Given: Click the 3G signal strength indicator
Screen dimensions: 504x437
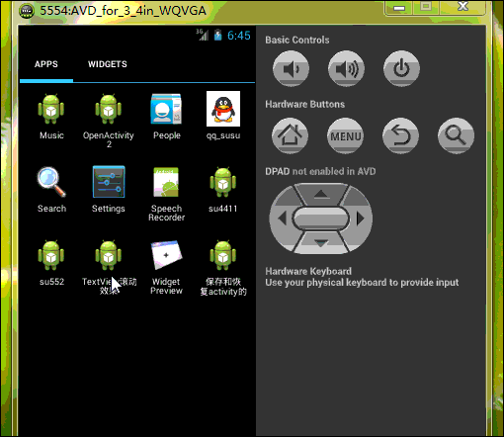Looking at the screenshot, I should pos(202,35).
